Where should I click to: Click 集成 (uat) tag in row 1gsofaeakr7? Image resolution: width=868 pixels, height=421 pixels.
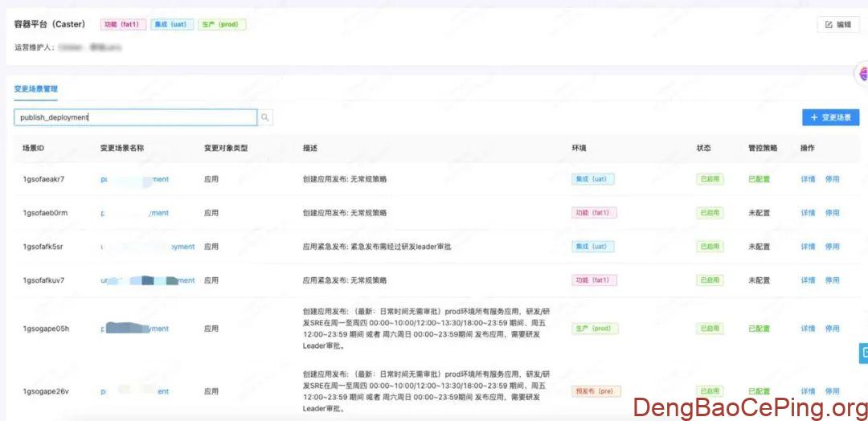pos(593,179)
